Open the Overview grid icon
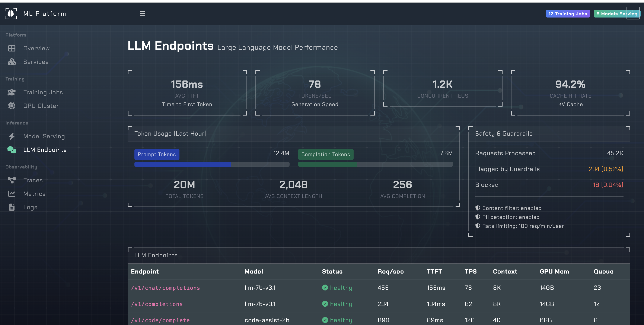The height and width of the screenshot is (325, 644). (x=11, y=48)
